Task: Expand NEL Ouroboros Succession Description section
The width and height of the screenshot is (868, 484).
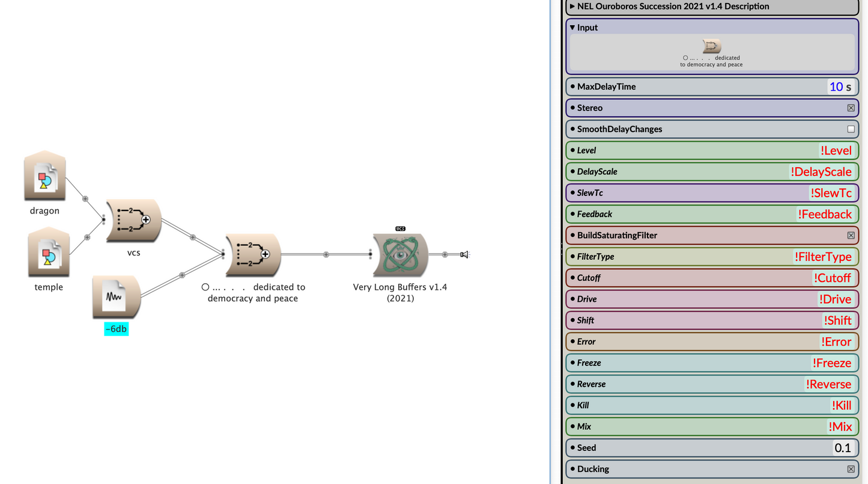Action: tap(572, 7)
